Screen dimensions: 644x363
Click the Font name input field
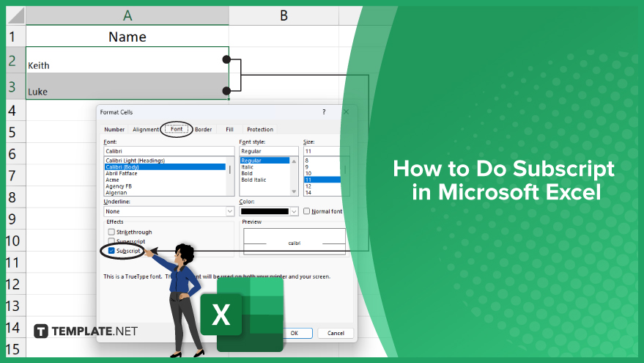pos(169,151)
